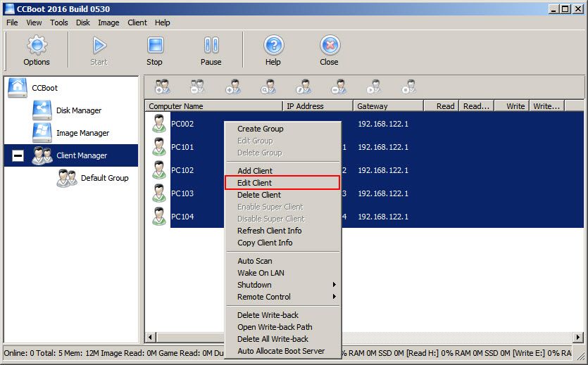Click the horizontal scrollbar left arrow
The image size is (588, 365).
(151, 338)
